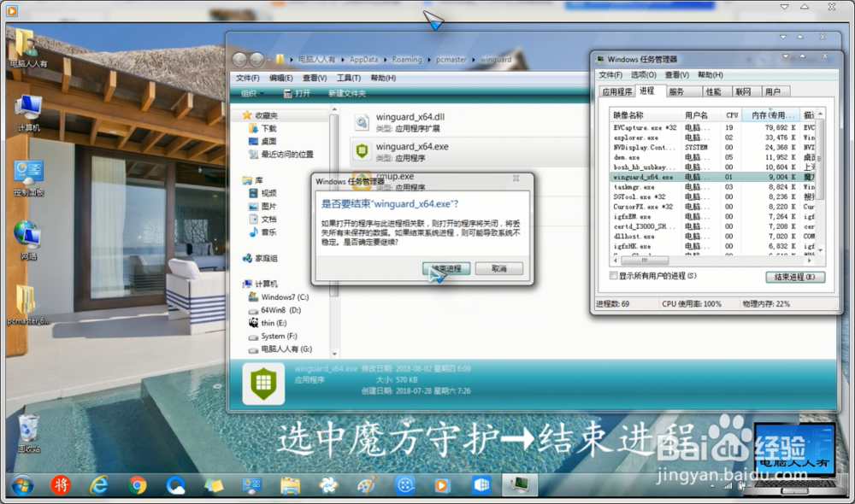Click Task Manager process list vertical scrollbar
The width and height of the screenshot is (855, 504).
(x=820, y=181)
